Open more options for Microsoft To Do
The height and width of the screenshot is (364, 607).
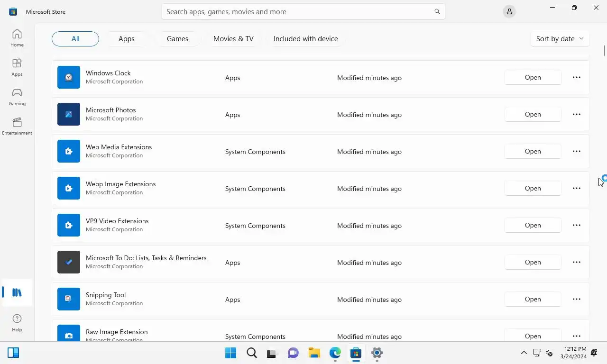[x=577, y=262]
